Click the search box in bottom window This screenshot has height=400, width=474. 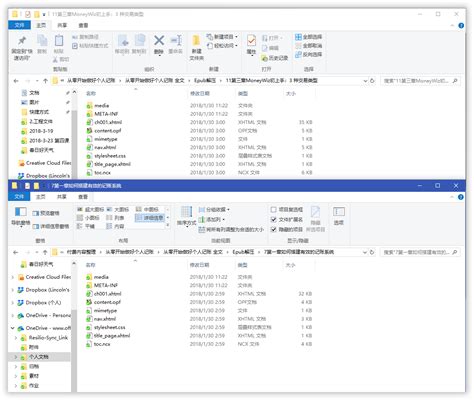click(420, 252)
